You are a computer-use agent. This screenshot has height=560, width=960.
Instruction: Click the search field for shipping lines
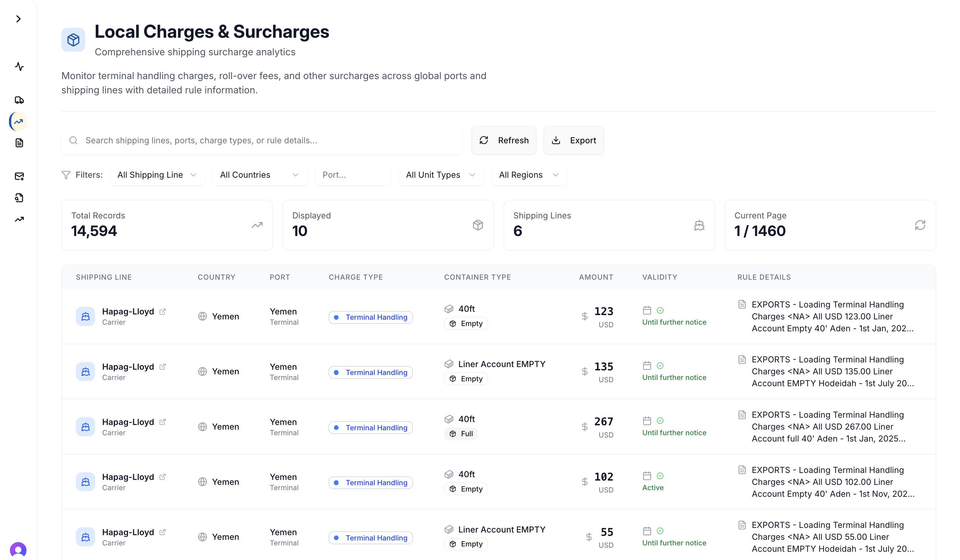262,140
